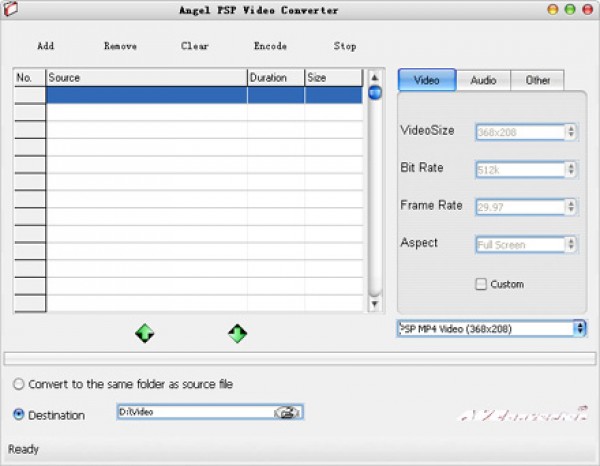Open the destination folder browse icon
This screenshot has width=600, height=466.
(287, 412)
